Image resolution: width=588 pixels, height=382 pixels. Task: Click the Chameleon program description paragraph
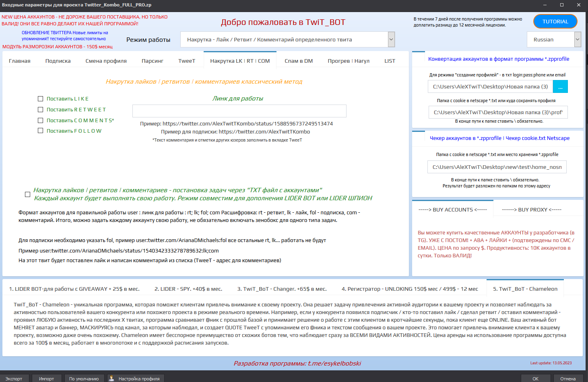[290, 324]
